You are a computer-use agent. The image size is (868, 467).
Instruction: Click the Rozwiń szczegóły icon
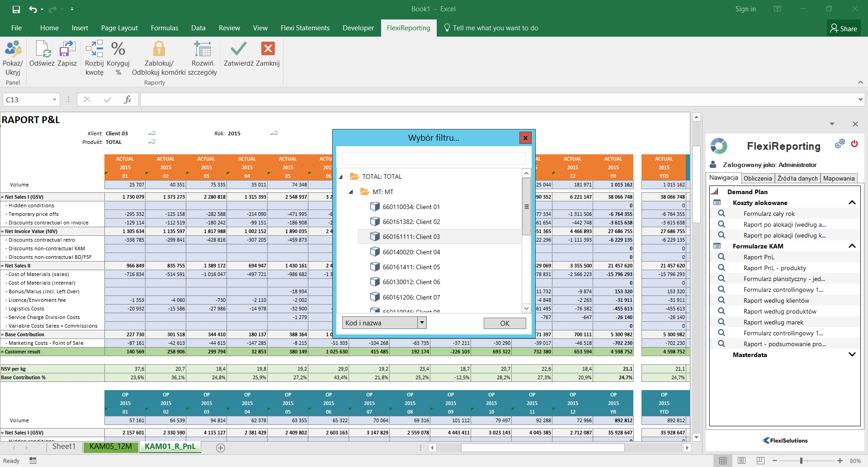[x=202, y=49]
